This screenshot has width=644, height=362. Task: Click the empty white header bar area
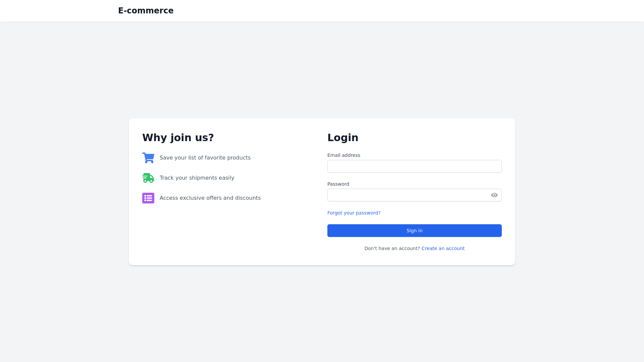pos(402,11)
